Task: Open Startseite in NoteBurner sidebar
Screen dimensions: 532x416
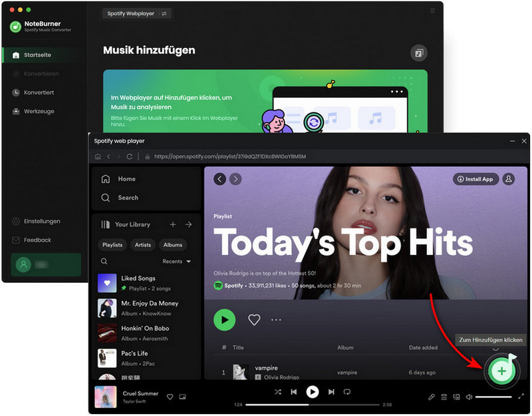Action: click(x=41, y=55)
